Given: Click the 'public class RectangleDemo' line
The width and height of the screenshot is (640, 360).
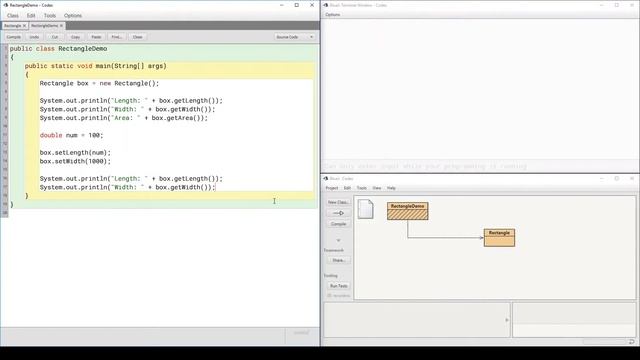Looking at the screenshot, I should click(x=58, y=49).
